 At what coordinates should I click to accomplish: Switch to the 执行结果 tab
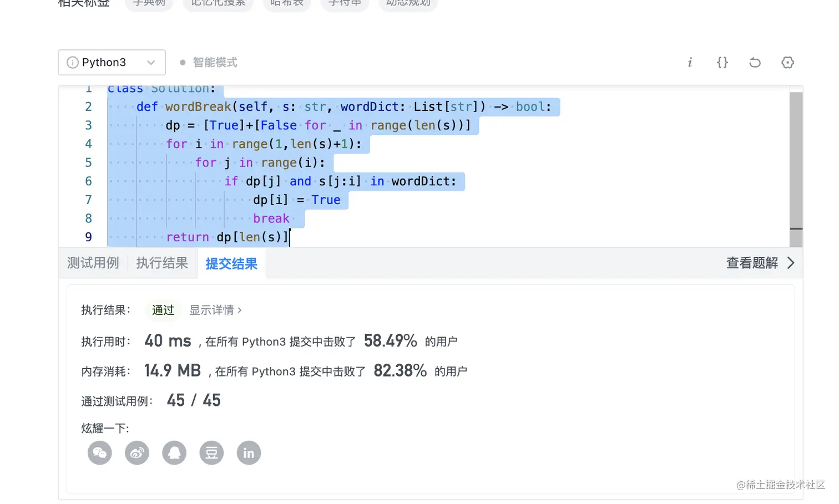point(162,263)
